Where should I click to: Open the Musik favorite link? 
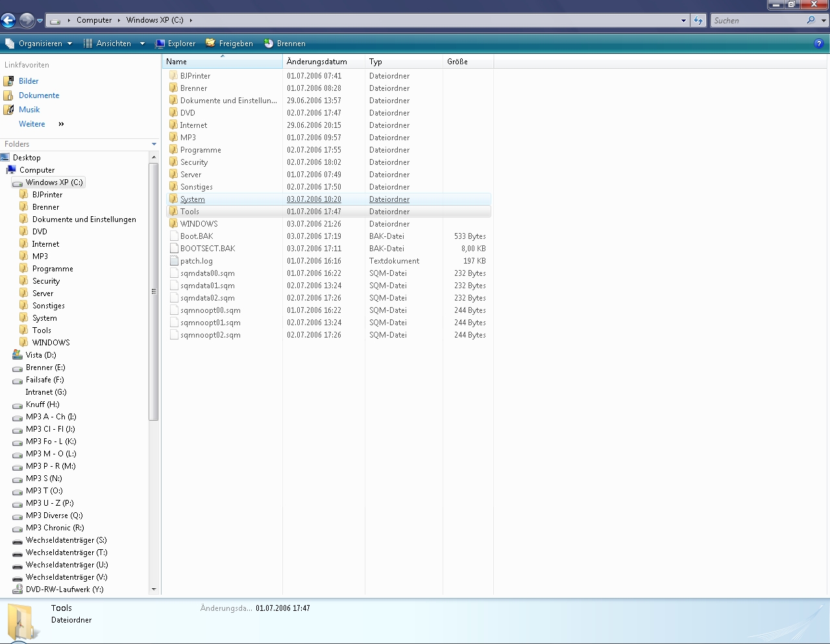[29, 110]
